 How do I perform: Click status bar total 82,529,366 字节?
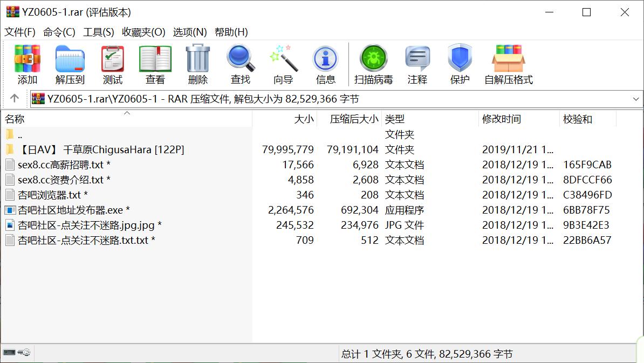click(476, 354)
